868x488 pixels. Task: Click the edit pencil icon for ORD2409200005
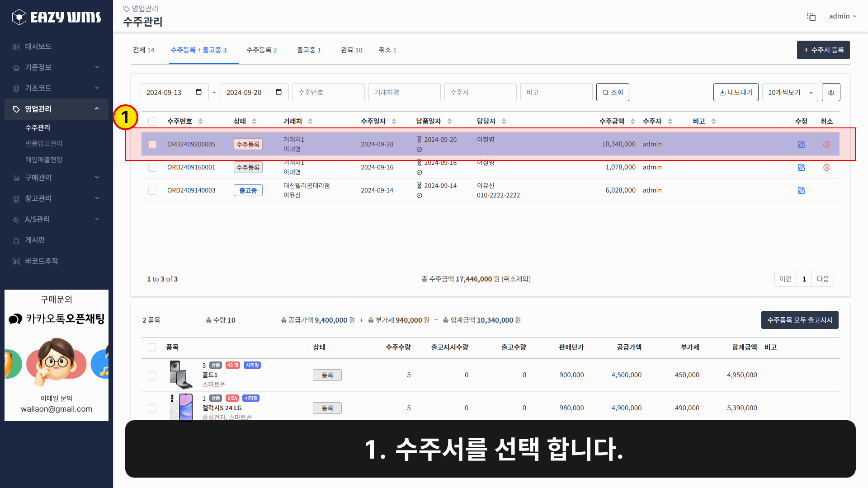coord(801,144)
